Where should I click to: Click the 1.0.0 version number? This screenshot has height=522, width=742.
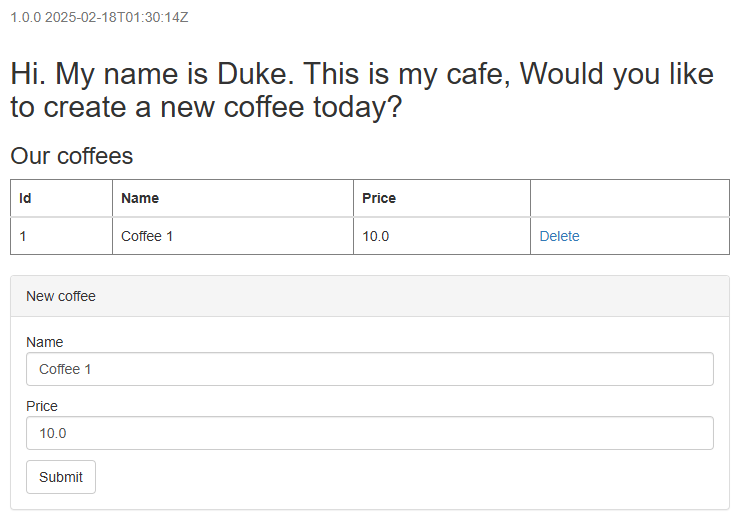(x=25, y=18)
